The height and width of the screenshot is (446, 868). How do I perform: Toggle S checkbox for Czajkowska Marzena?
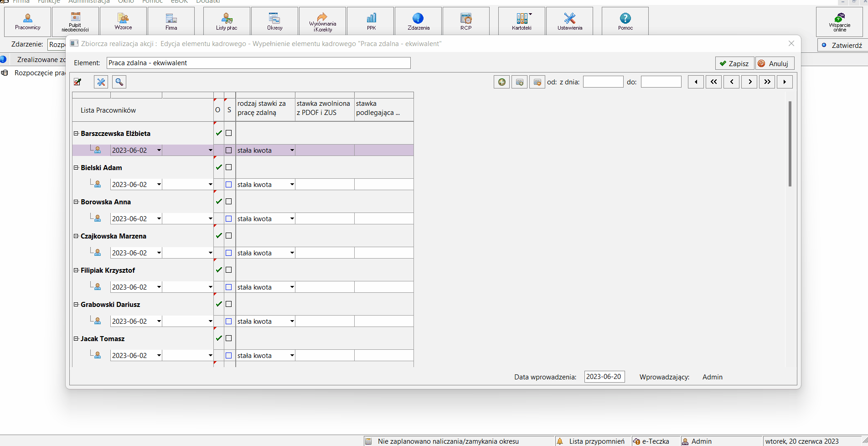[229, 236]
